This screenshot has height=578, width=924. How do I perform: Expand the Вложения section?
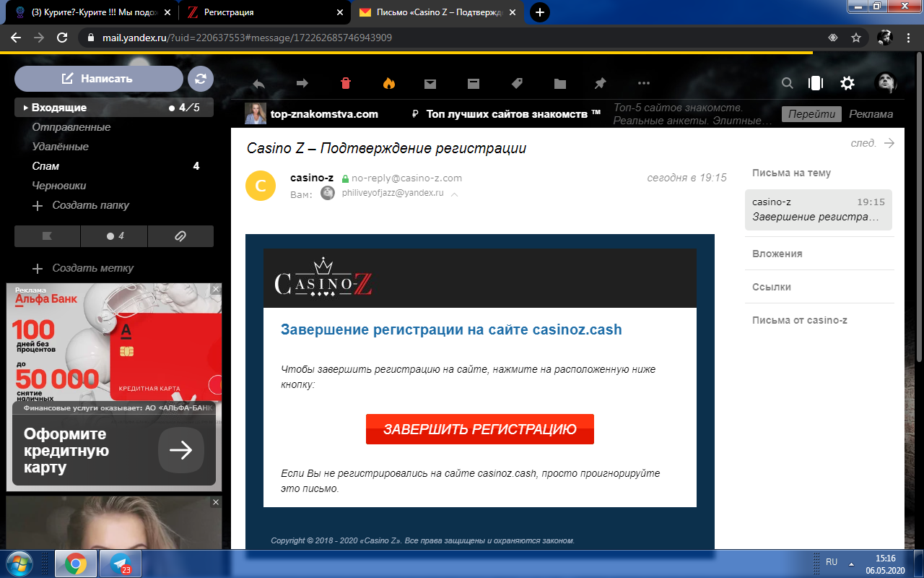(x=777, y=254)
